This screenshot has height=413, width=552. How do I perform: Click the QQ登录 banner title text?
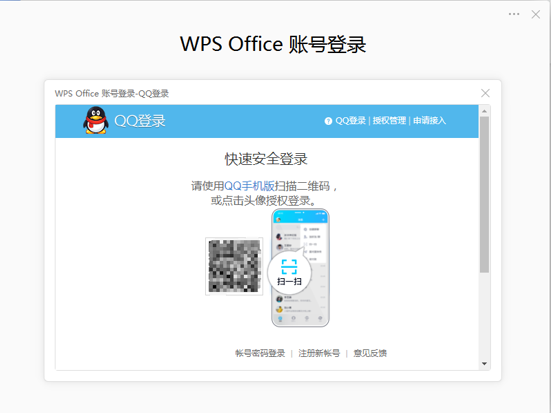pos(140,121)
